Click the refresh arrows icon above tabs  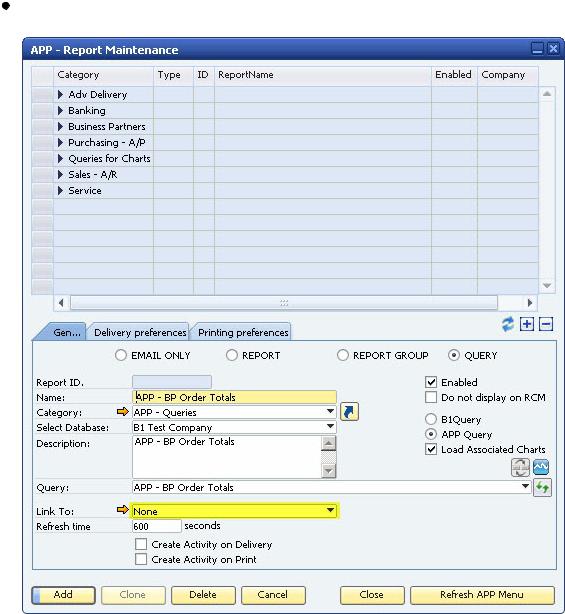(507, 325)
